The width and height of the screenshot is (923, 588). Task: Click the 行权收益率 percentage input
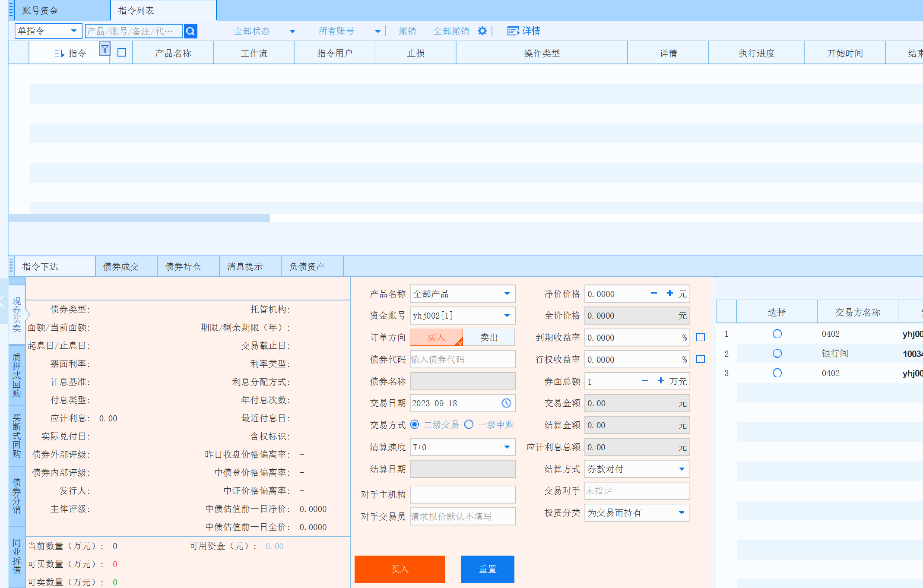[x=637, y=360]
